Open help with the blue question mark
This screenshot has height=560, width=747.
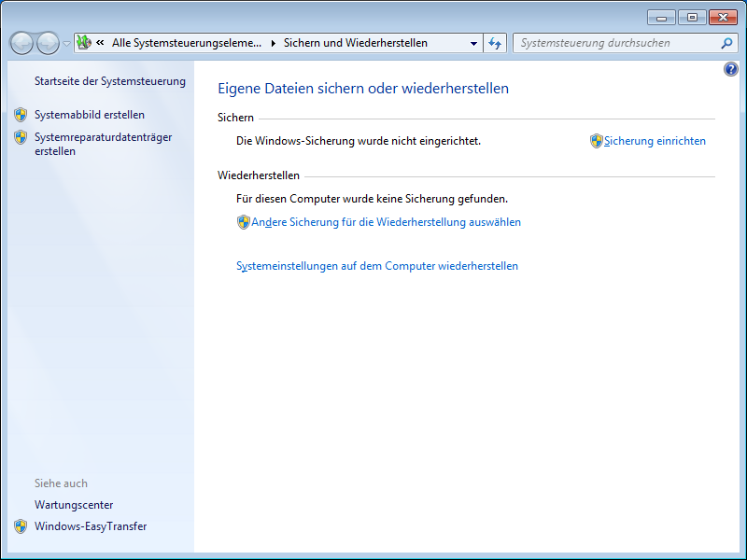click(x=731, y=70)
